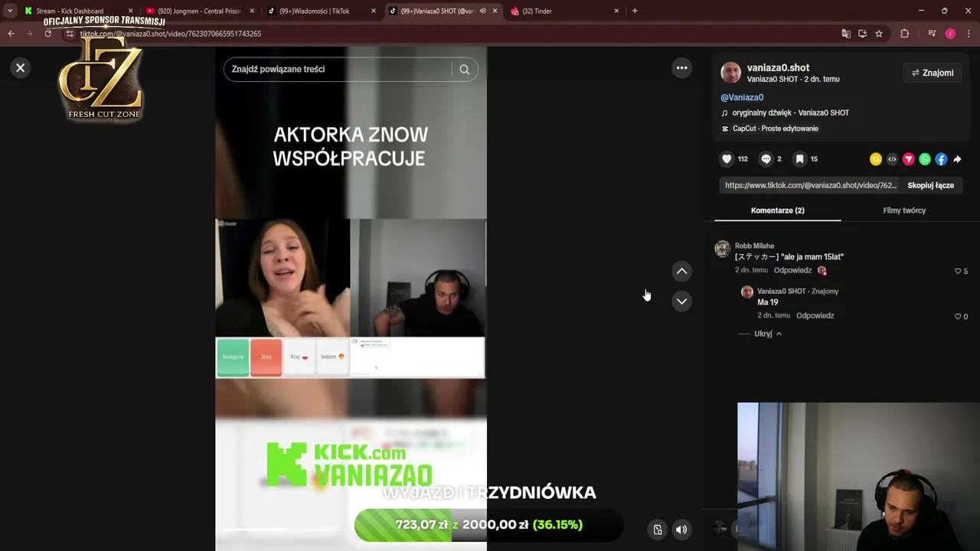Share video via WhatsApp icon
Screen dimensions: 980x551
[x=925, y=159]
